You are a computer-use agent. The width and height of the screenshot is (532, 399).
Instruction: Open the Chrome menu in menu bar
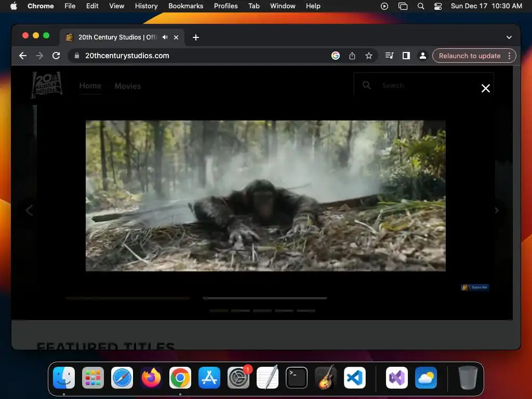coord(41,6)
